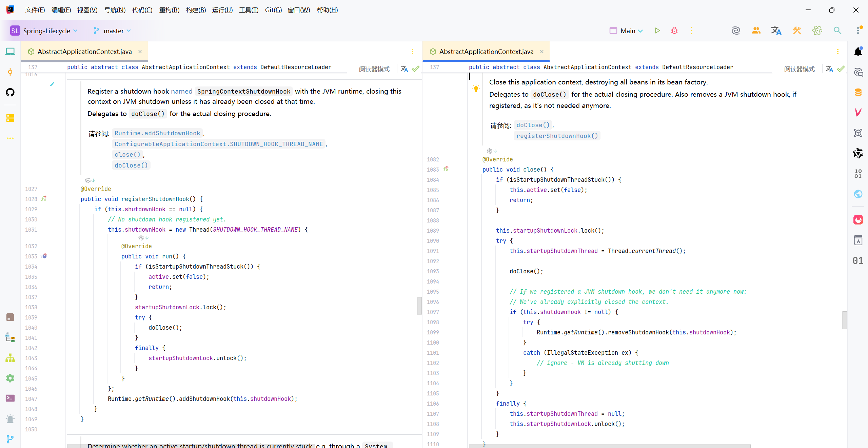This screenshot has height=448, width=868.
Task: Open Notifications bell panel
Action: point(858,52)
